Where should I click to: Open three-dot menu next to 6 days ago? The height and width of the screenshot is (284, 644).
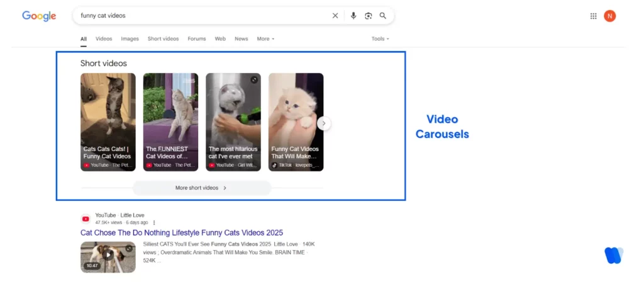tap(154, 223)
